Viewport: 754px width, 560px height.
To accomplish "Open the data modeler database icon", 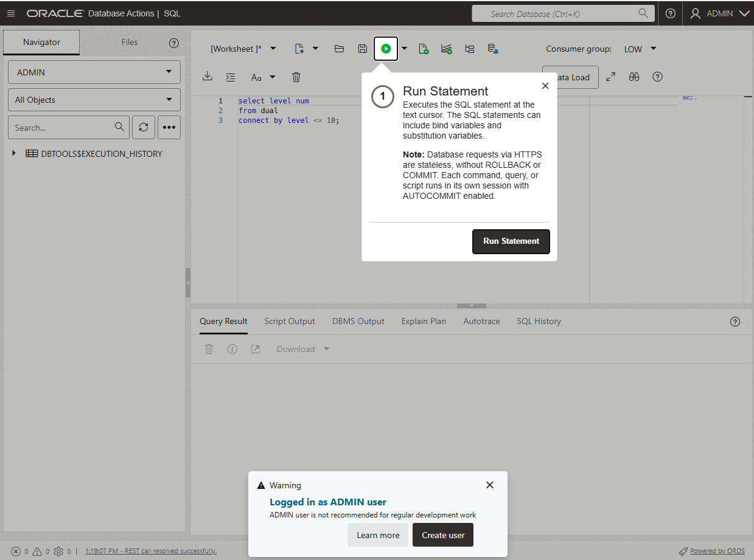I will click(x=493, y=49).
